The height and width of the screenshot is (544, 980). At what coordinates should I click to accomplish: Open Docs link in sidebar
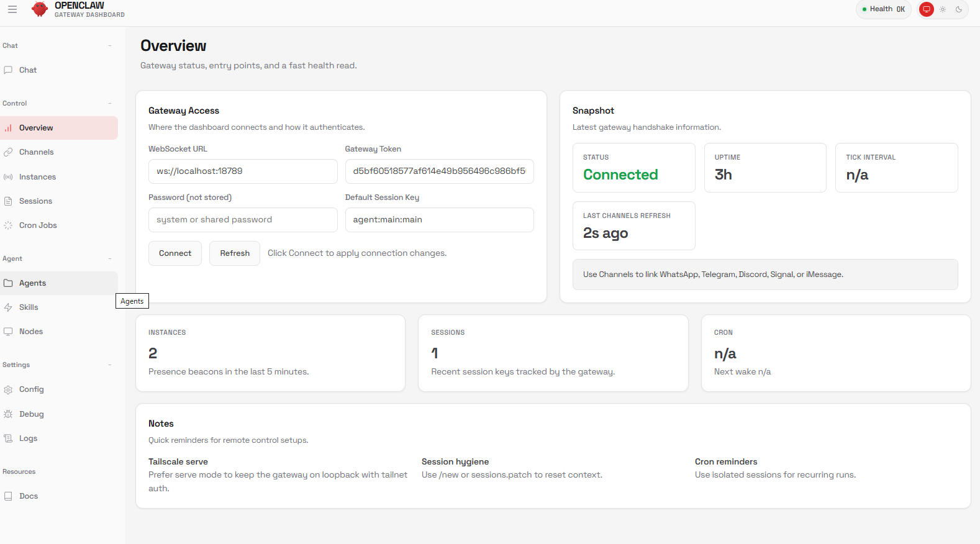[59, 496]
